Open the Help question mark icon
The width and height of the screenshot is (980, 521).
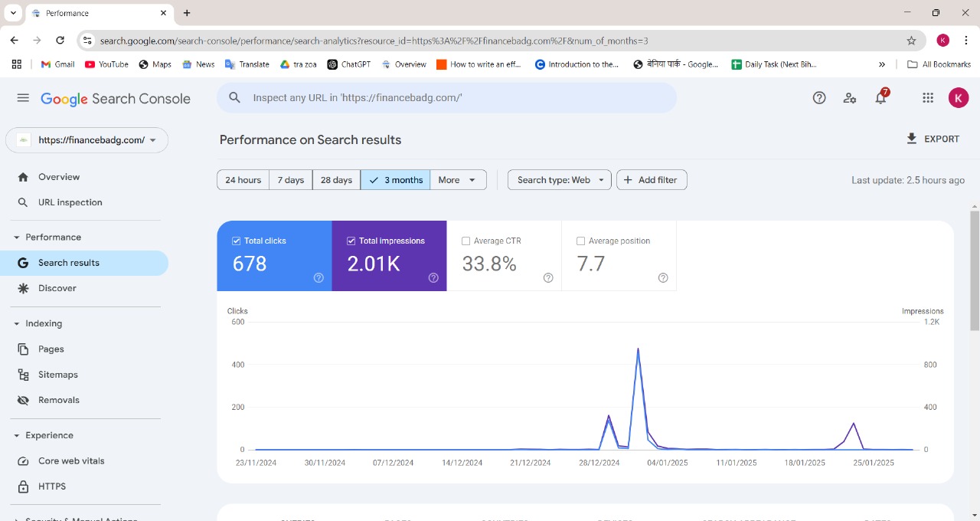coord(819,97)
